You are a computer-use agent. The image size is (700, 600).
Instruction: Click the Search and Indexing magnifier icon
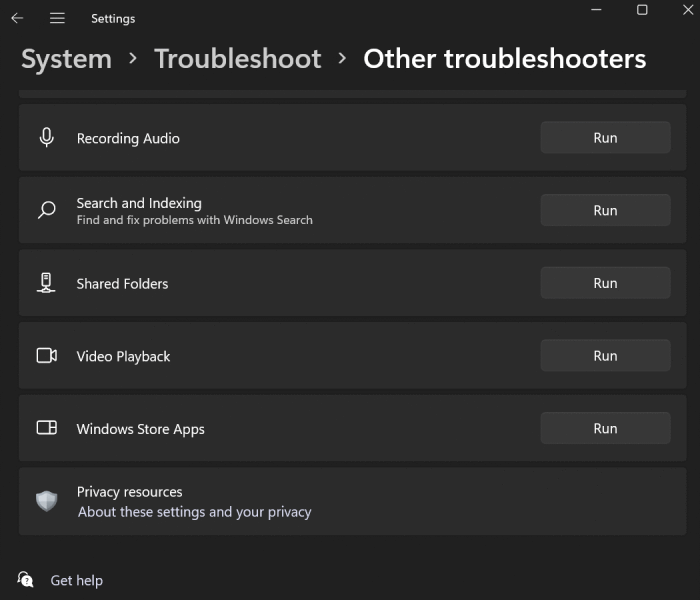tap(46, 210)
